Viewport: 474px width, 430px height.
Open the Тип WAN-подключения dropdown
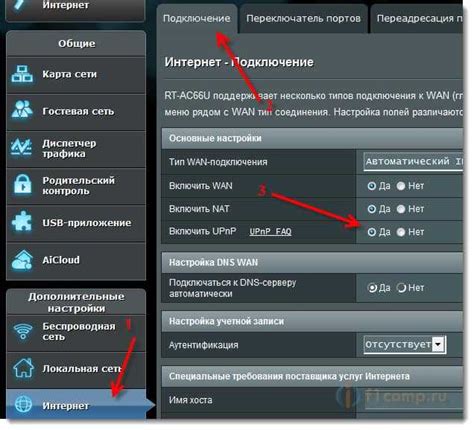point(413,162)
